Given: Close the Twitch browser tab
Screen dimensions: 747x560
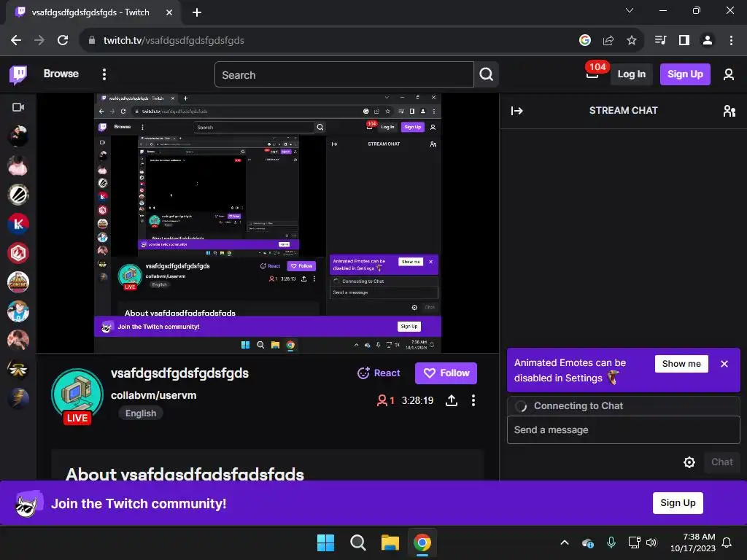Looking at the screenshot, I should [x=169, y=13].
